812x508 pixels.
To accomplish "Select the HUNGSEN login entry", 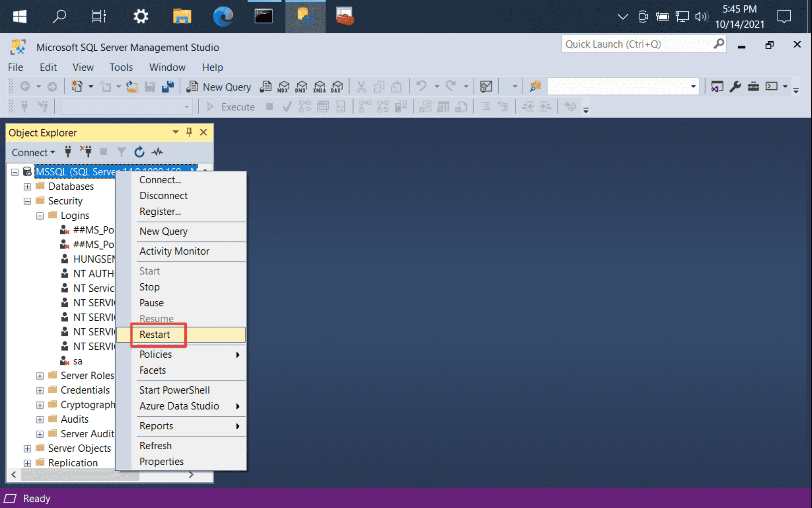I will 94,259.
